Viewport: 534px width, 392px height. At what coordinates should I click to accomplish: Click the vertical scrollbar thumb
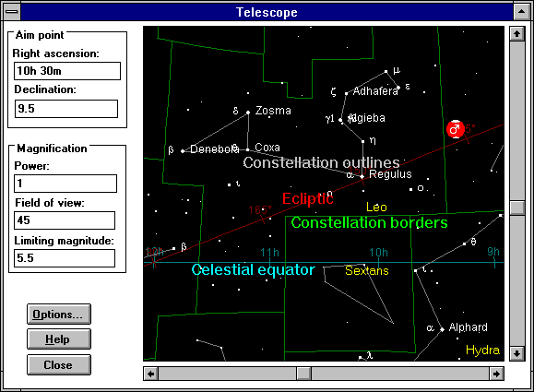517,208
